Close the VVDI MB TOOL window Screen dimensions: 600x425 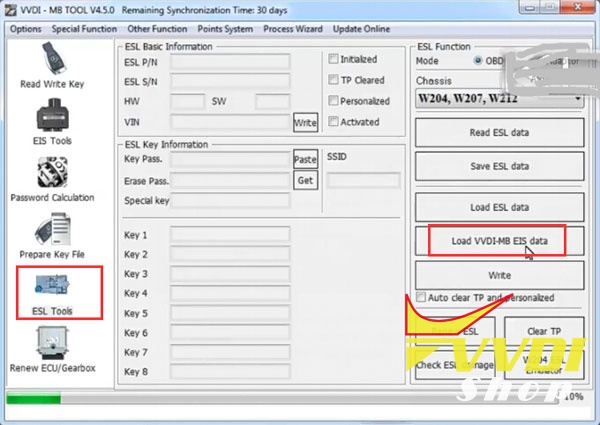[578, 7]
